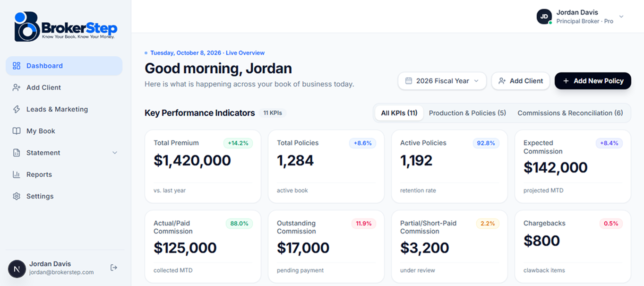The image size is (644, 286).
Task: Click the Dashboard grid icon in sidebar
Action: pyautogui.click(x=17, y=66)
